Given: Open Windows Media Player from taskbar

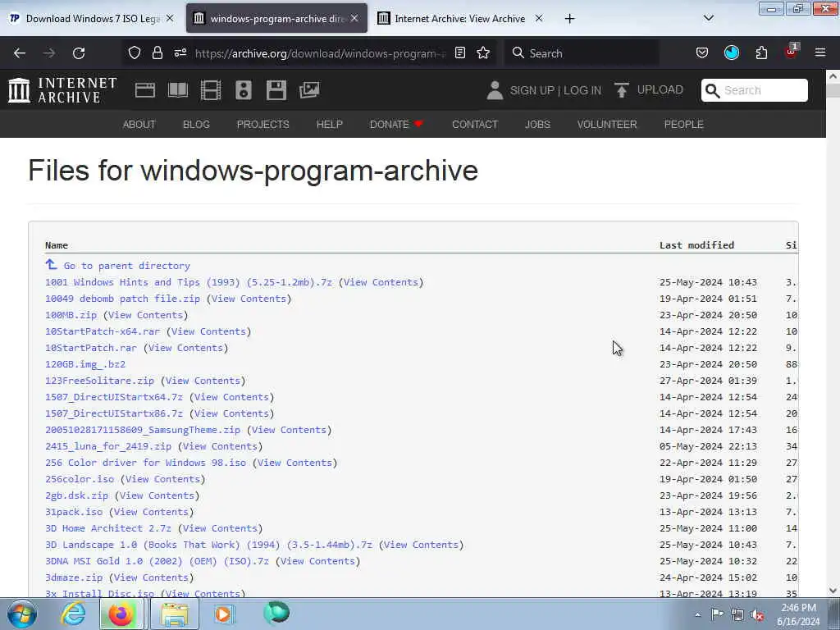Looking at the screenshot, I should (x=225, y=614).
